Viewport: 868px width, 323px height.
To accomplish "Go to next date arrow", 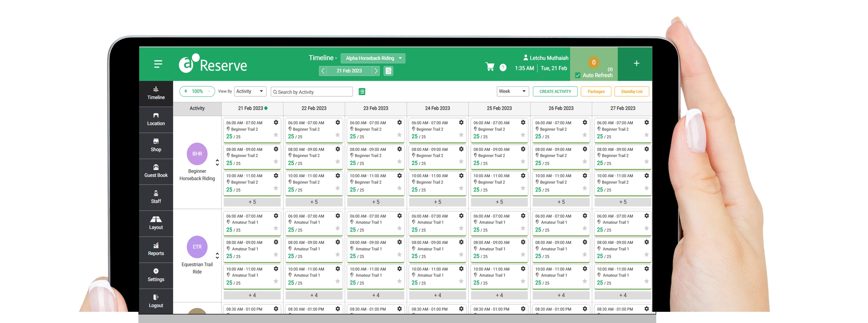I will (x=376, y=71).
